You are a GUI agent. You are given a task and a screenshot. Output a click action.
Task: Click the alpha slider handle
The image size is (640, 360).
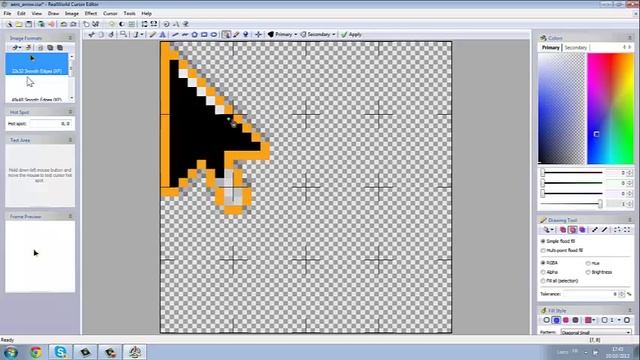pos(600,204)
